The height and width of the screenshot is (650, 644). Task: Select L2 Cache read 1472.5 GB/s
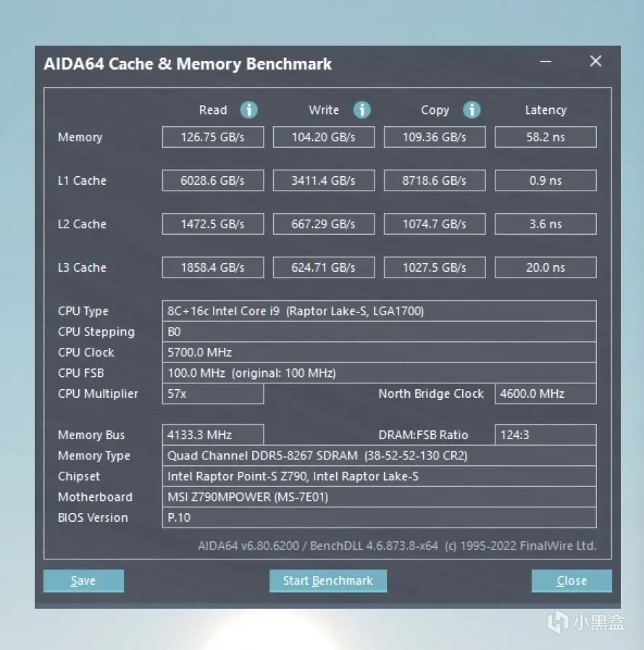[212, 224]
